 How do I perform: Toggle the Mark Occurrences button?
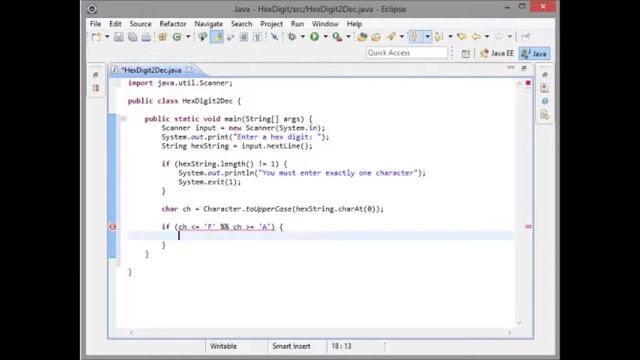pos(217,37)
